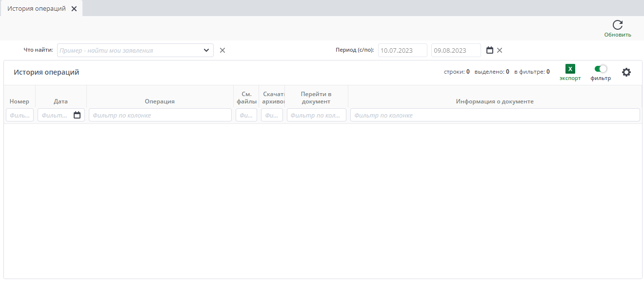Expand the Что найти dropdown arrow

point(206,50)
